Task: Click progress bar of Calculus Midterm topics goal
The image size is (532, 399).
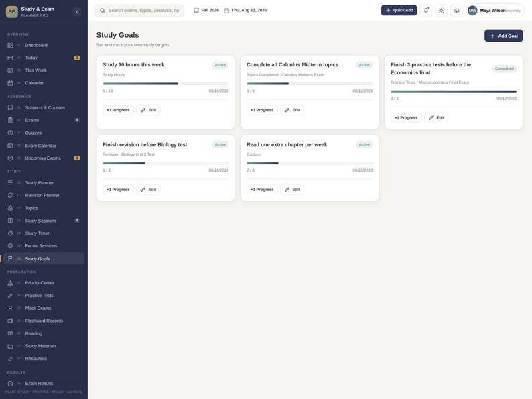Action: pyautogui.click(x=310, y=84)
